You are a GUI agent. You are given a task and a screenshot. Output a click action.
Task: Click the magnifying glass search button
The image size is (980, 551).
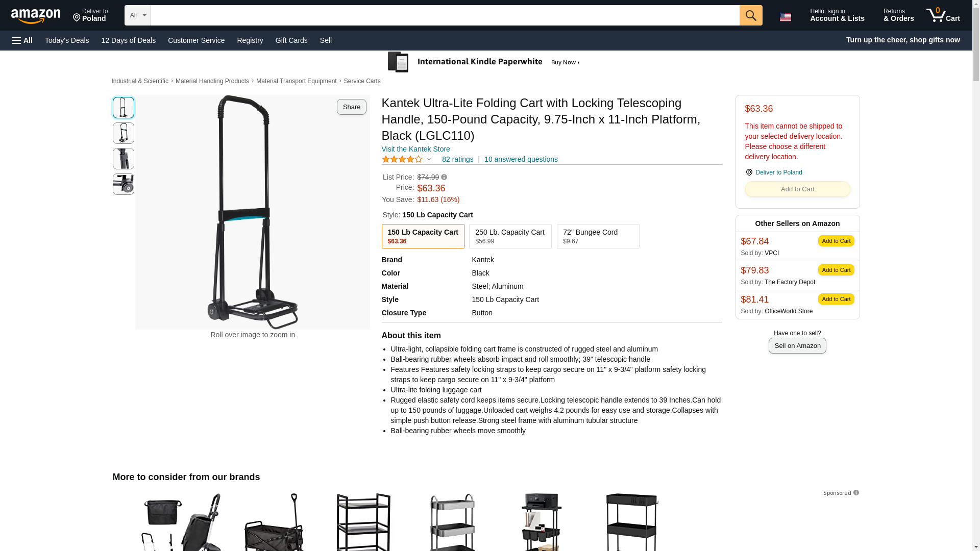tap(750, 15)
